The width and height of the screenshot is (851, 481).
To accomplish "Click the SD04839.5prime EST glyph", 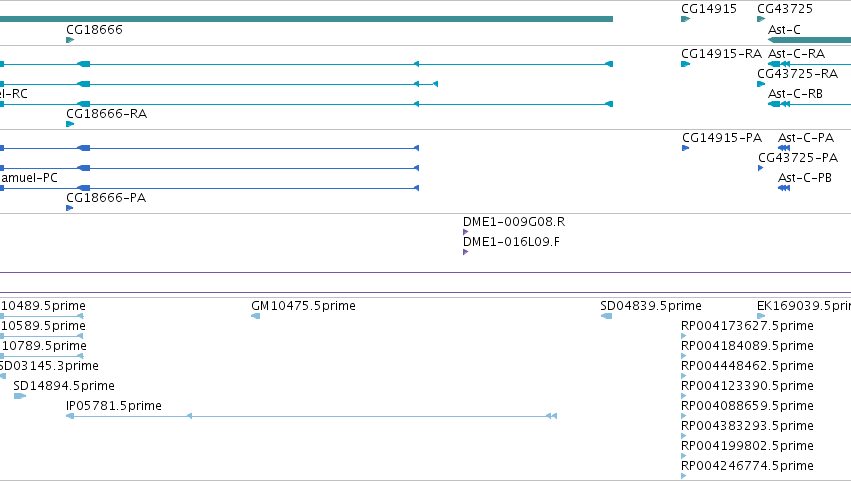I will click(607, 316).
